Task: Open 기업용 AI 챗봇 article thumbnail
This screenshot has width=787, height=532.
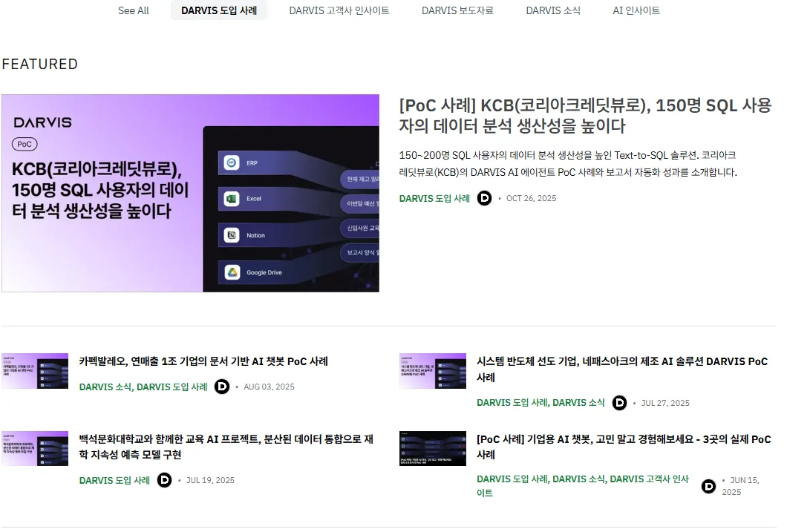Action: [x=433, y=448]
